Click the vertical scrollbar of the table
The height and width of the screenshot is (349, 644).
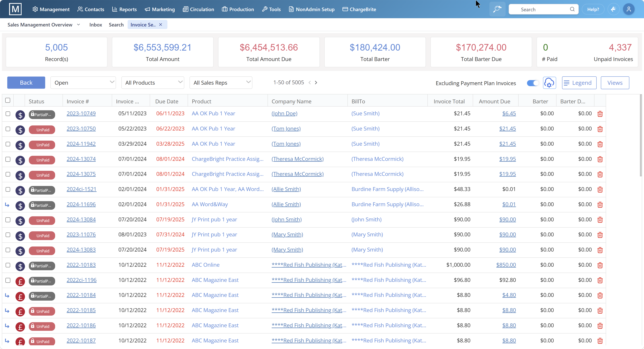pos(641,135)
